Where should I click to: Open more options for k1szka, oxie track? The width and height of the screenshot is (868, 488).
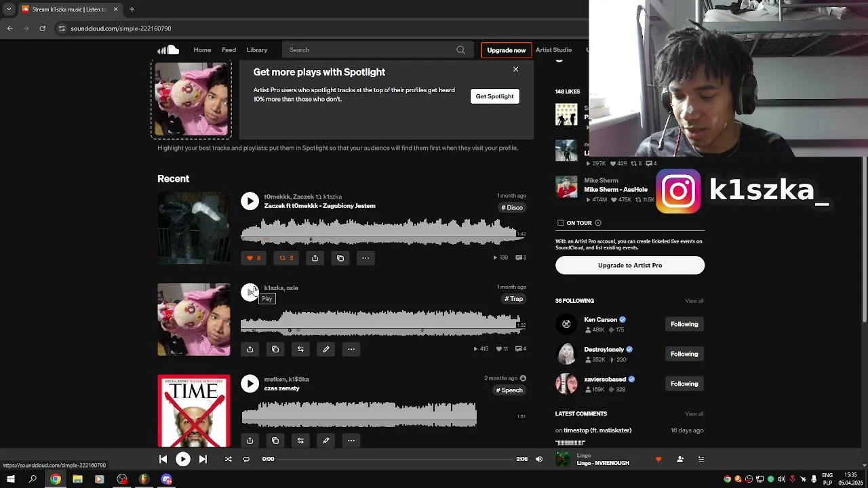(351, 349)
